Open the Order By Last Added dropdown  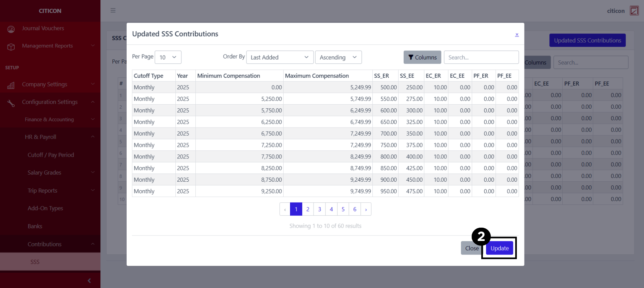279,57
